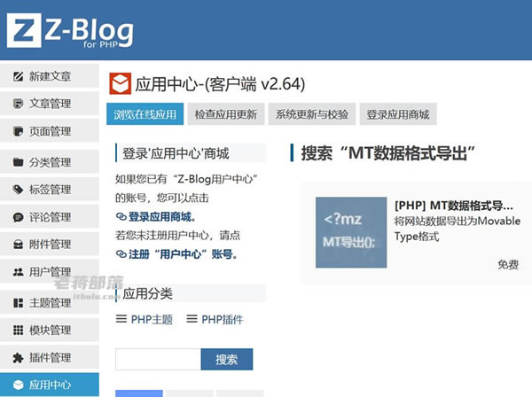Switch to the 登录应用商城 tab
This screenshot has width=532, height=397.
[398, 114]
